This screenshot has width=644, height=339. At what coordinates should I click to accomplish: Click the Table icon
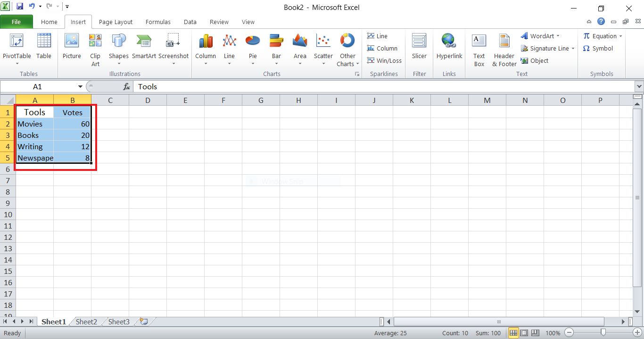coord(44,46)
